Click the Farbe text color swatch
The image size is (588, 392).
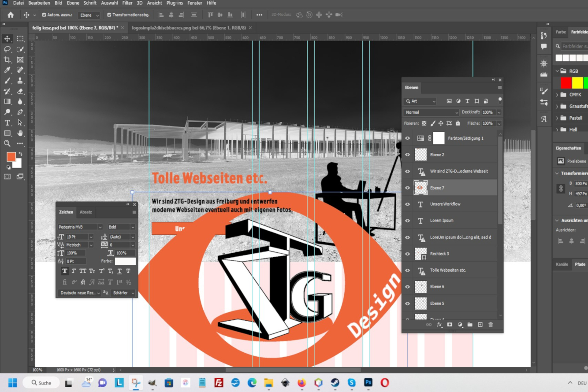click(125, 261)
